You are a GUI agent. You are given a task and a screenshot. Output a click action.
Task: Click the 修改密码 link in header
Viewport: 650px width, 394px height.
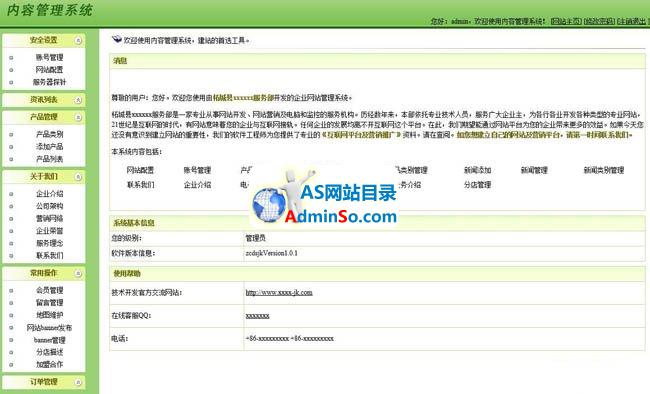[599, 21]
